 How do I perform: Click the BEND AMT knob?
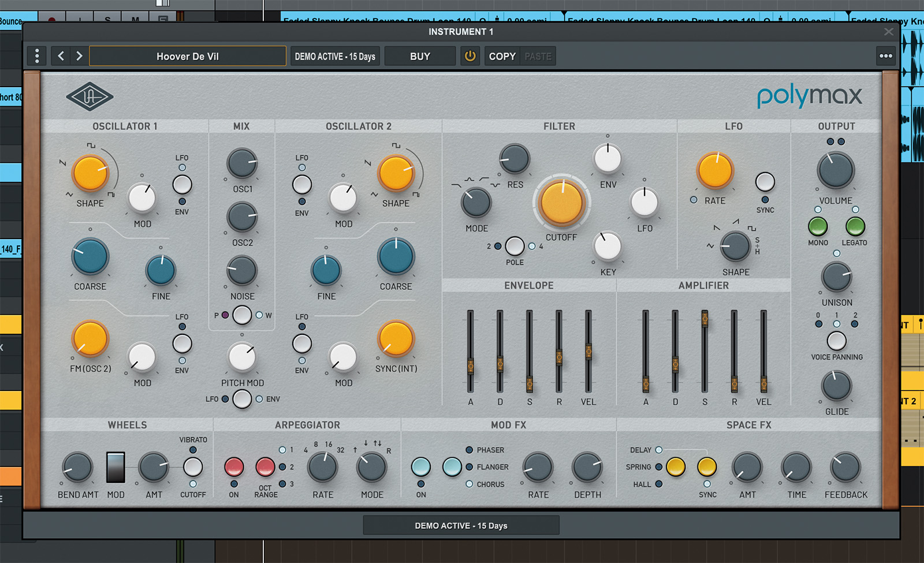coord(77,468)
